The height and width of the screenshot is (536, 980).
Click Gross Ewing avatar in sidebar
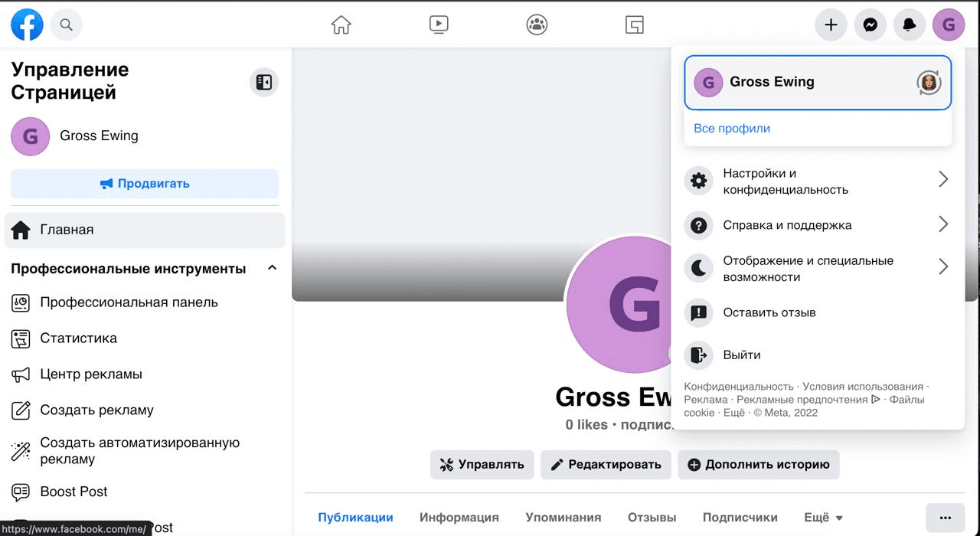click(x=31, y=136)
